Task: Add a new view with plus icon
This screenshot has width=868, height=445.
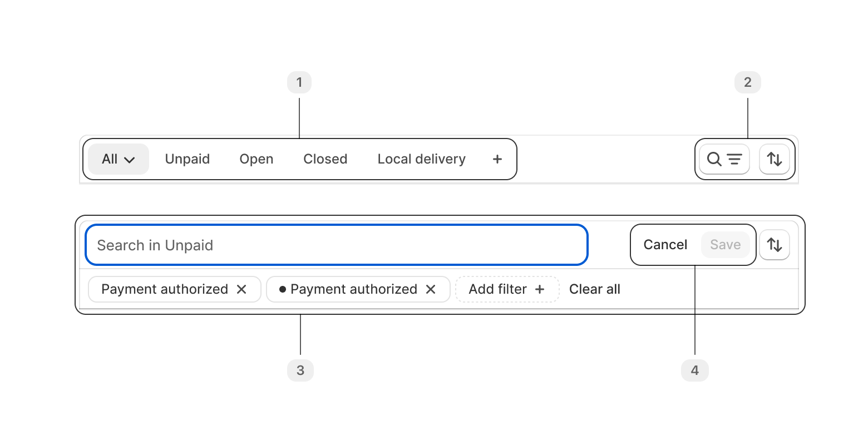Action: 497,159
